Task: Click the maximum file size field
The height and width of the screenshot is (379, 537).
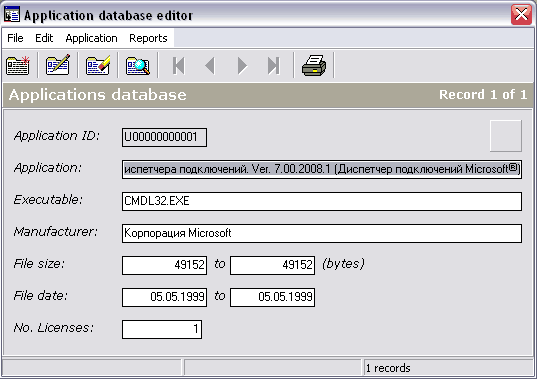Action: (x=273, y=265)
